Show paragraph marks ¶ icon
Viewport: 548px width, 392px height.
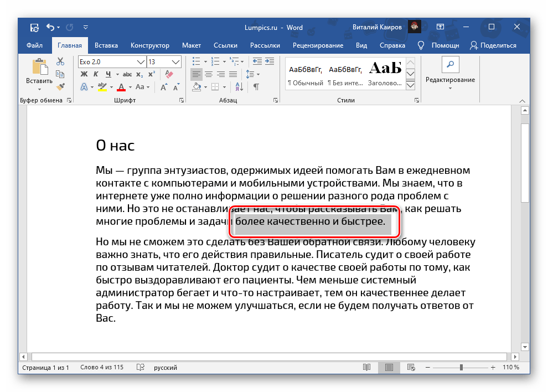click(256, 87)
